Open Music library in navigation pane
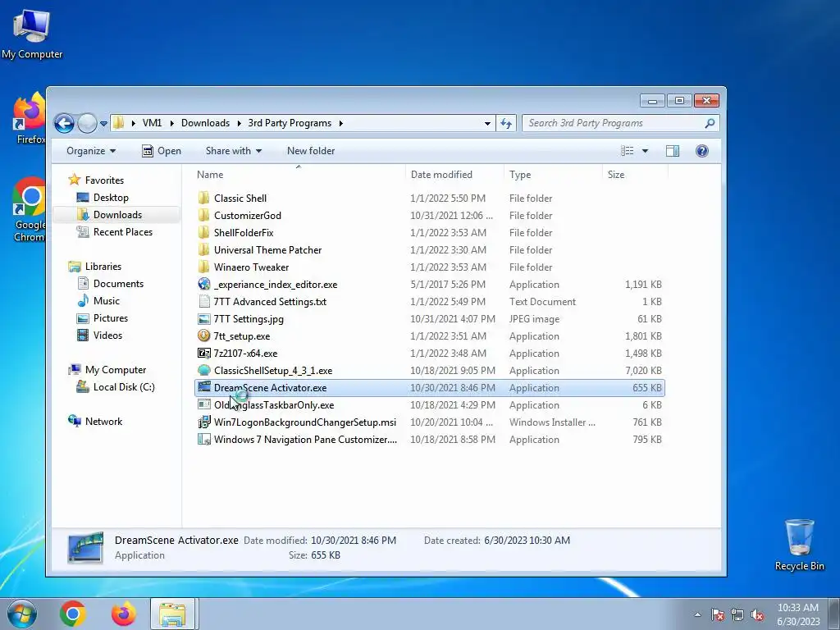Viewport: 840px width, 630px height. (x=106, y=300)
